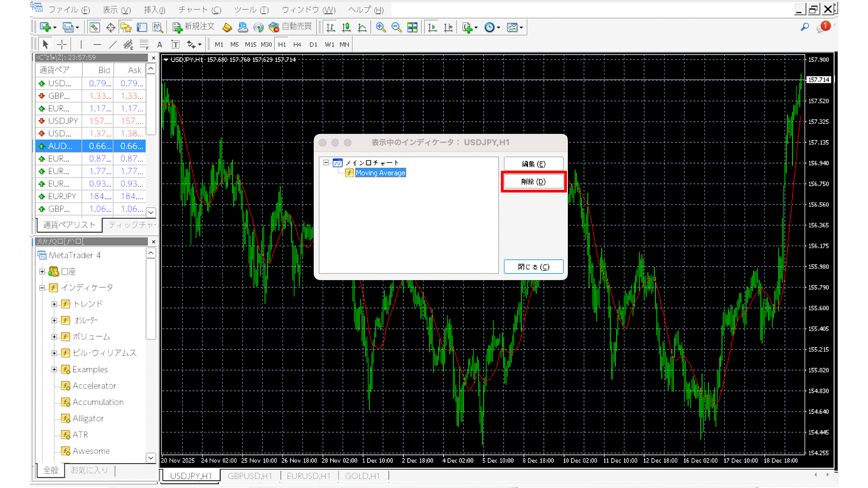The image size is (868, 488).
Task: Open the チャート menu
Action: (x=199, y=9)
